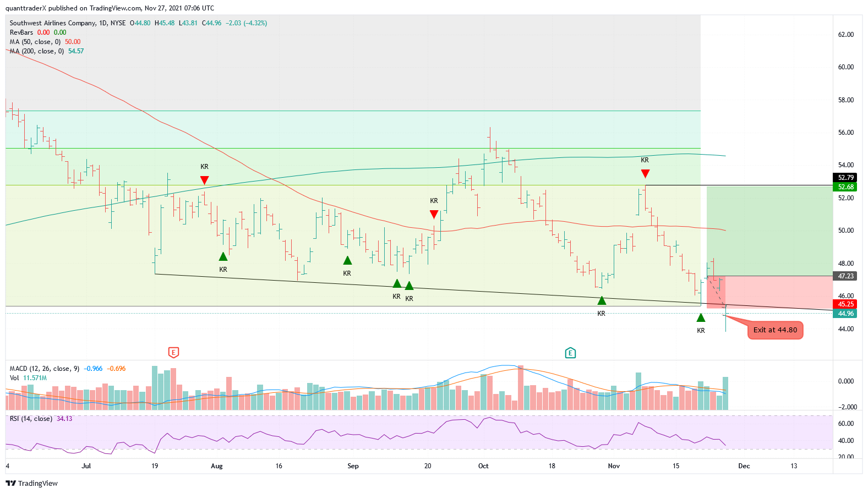This screenshot has height=493, width=868.
Task: Click the RSI (14, close) legend
Action: (31, 419)
